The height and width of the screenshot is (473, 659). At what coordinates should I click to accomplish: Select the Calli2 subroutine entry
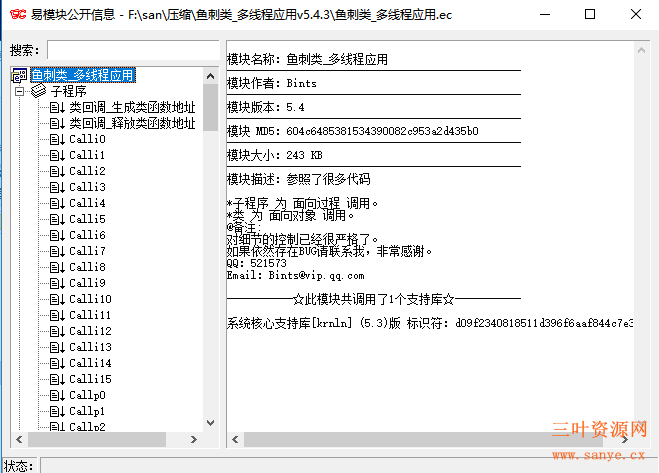pyautogui.click(x=87, y=171)
